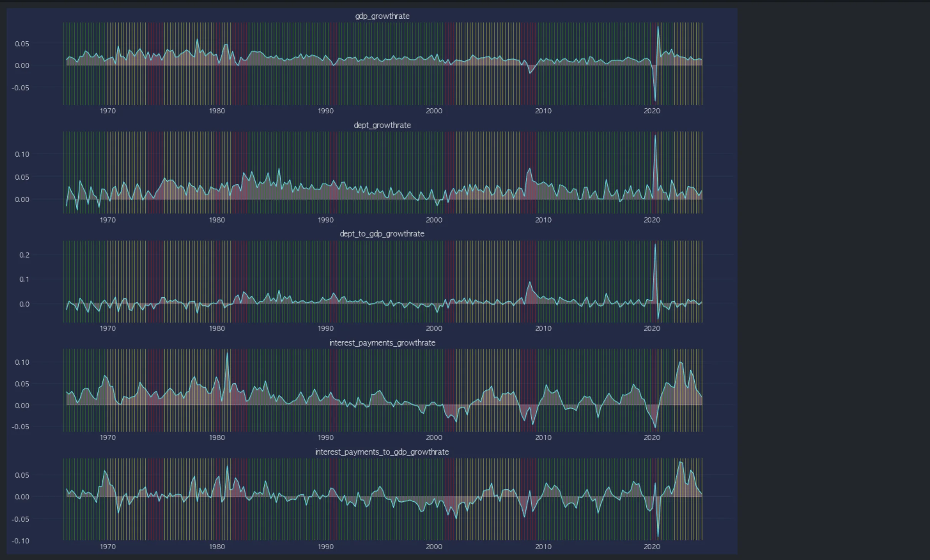Click the gdp_growthrate chart title
This screenshot has width=930, height=560.
point(382,16)
